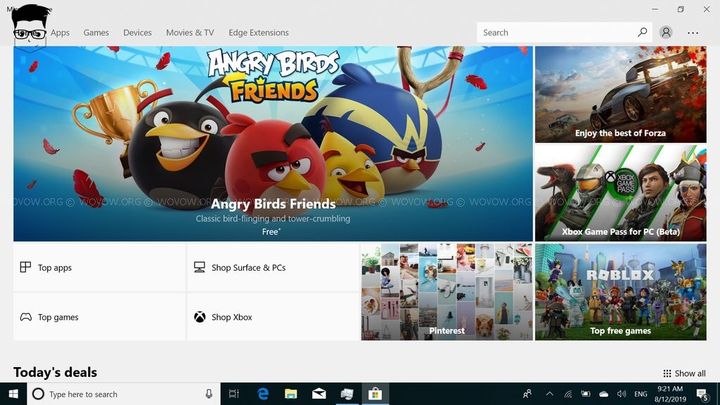Viewport: 720px width, 405px height.
Task: Open the Angry Birds Friends banner
Action: (x=273, y=143)
